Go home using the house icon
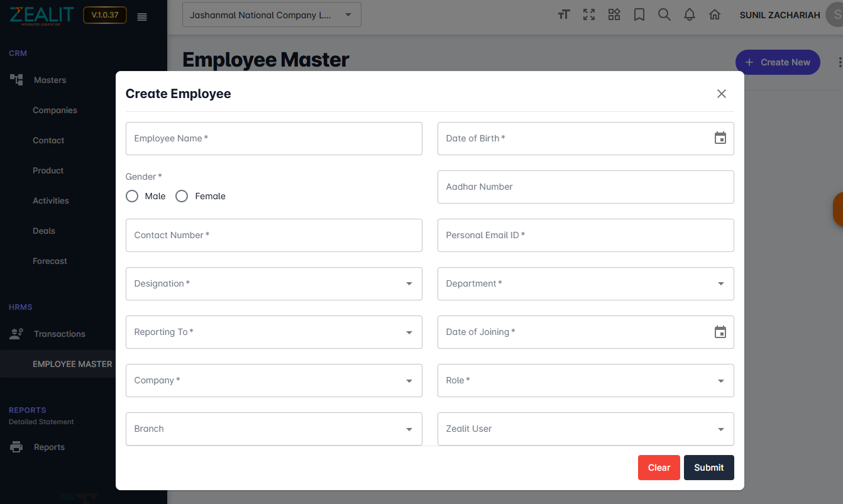843x504 pixels. click(715, 14)
